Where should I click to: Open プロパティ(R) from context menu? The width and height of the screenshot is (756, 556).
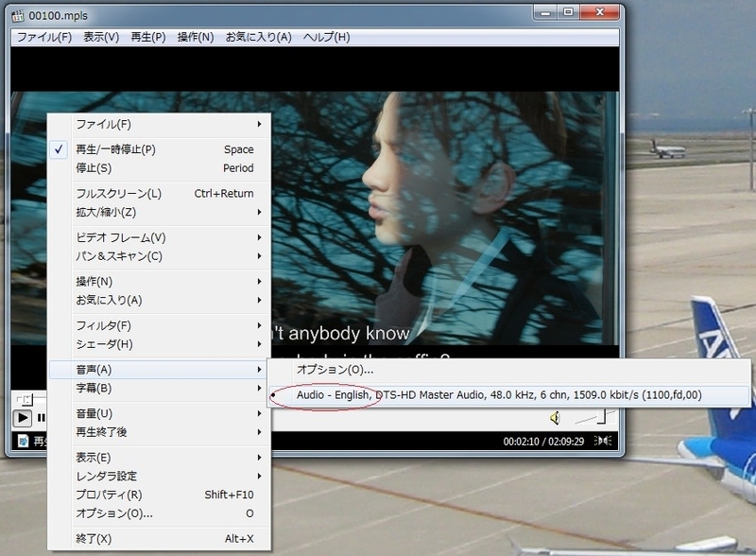click(159, 495)
